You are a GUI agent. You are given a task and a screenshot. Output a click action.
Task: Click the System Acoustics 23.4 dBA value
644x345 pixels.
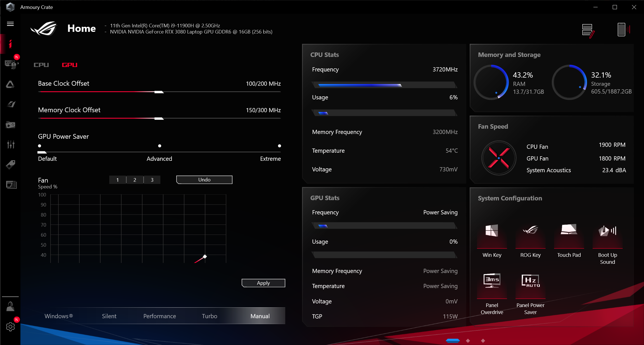click(614, 170)
